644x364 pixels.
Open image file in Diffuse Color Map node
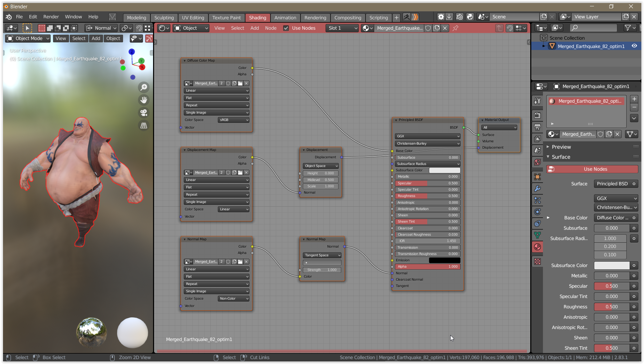240,83
